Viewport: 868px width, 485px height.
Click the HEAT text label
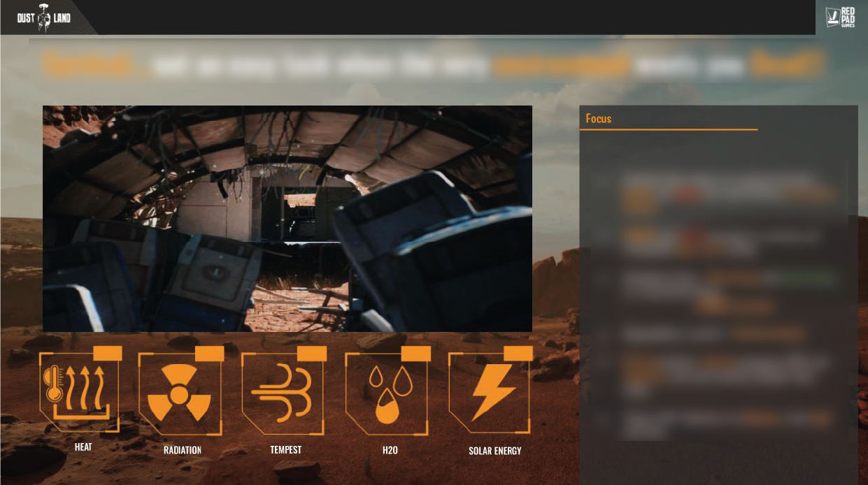(83, 447)
